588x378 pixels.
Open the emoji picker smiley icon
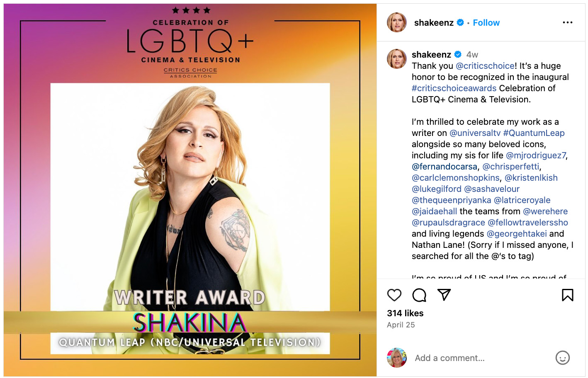[x=563, y=358]
